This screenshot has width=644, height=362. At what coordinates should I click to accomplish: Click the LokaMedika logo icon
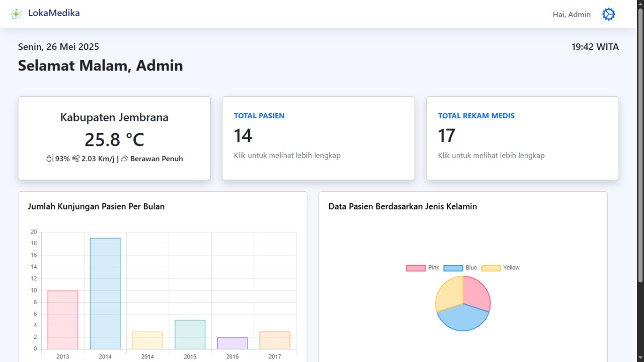coord(16,14)
